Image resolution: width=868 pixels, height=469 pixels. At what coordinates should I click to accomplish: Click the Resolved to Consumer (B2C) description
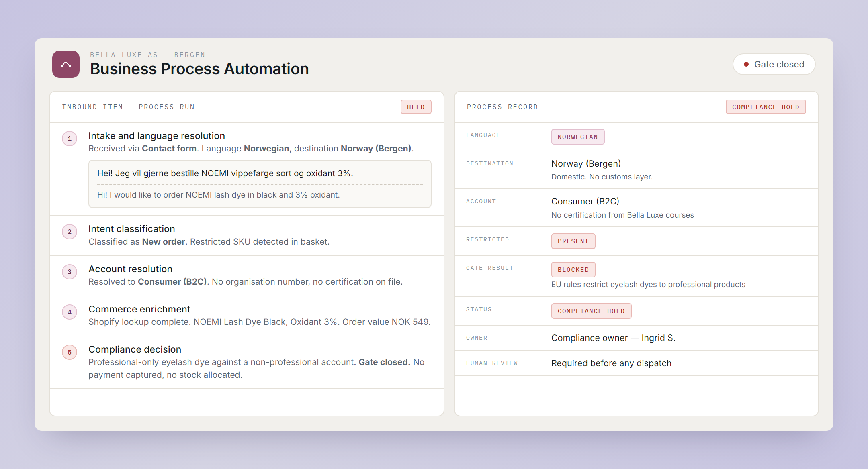pyautogui.click(x=246, y=282)
